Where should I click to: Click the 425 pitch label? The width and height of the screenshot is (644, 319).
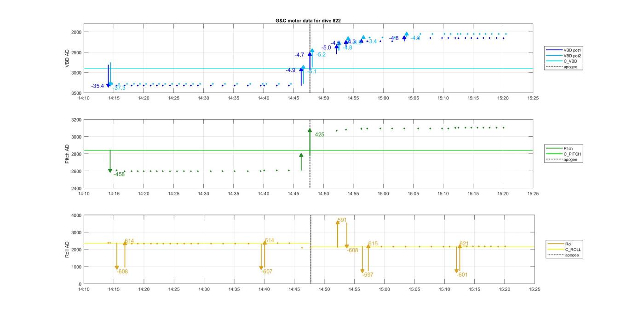pyautogui.click(x=319, y=135)
